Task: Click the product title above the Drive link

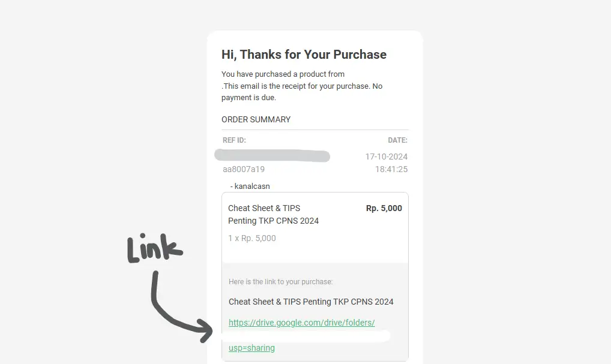Action: coord(311,302)
